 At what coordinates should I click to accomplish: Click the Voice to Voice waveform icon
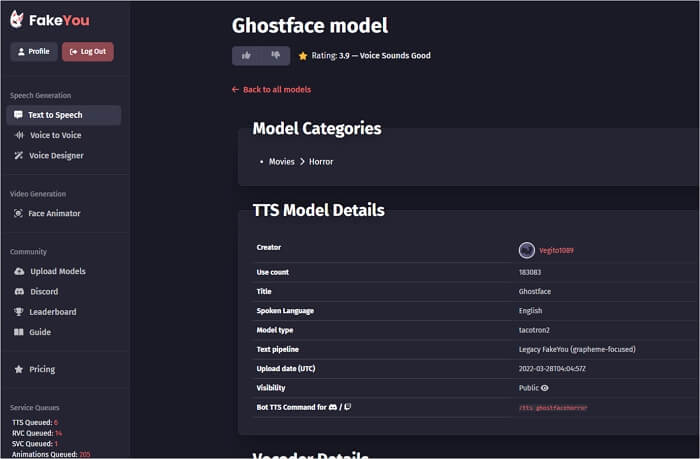[19, 135]
